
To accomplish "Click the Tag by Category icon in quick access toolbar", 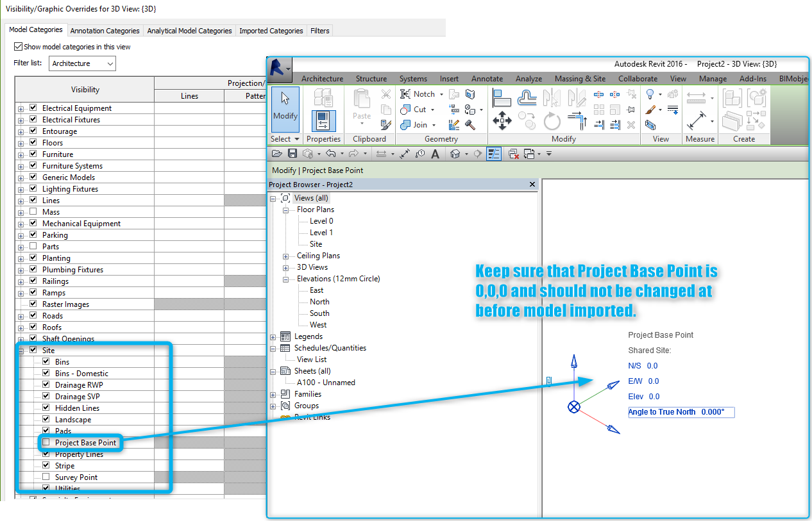I will [x=420, y=154].
